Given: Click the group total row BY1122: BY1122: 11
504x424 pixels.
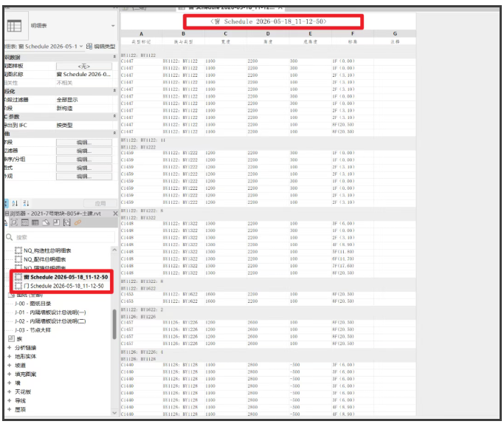Looking at the screenshot, I should (x=268, y=140).
